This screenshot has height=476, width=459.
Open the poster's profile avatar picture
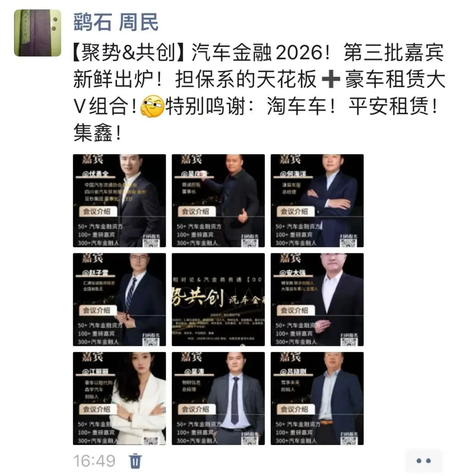point(38,33)
